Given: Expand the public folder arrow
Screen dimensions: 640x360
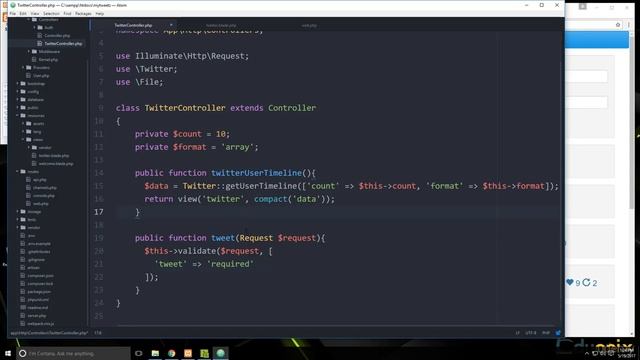Looking at the screenshot, I should tap(18, 107).
